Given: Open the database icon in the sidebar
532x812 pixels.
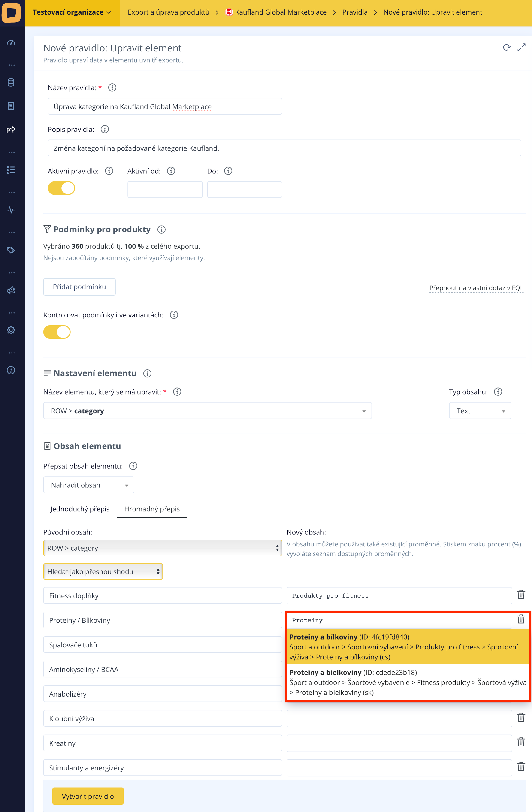Looking at the screenshot, I should point(11,83).
